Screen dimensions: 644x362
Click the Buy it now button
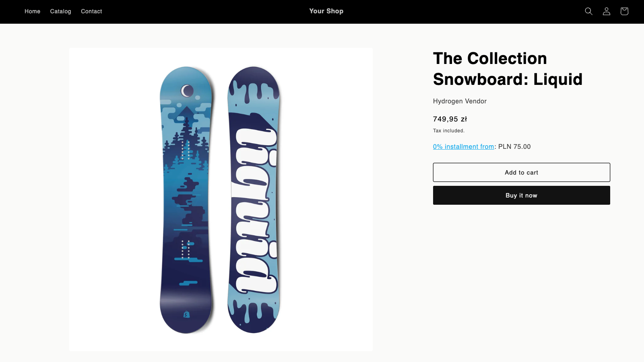coord(521,195)
